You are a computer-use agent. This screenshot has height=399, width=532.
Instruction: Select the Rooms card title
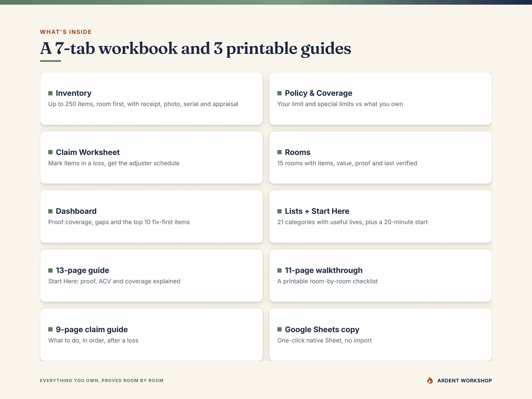[x=298, y=152]
